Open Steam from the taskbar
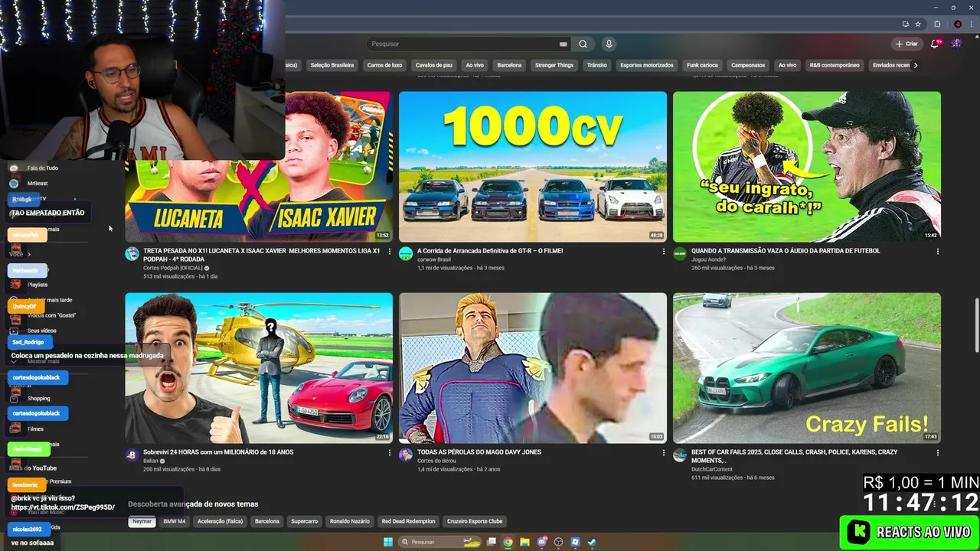 (592, 542)
